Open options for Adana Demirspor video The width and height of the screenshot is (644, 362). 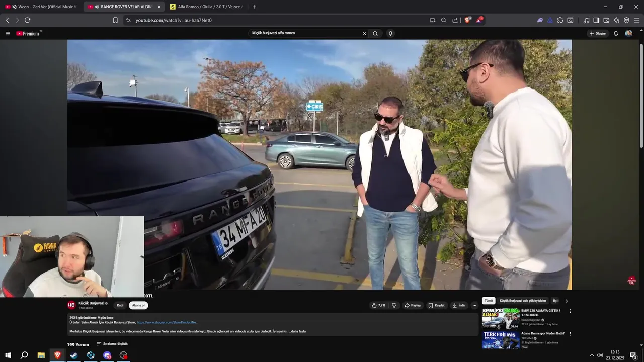(570, 334)
